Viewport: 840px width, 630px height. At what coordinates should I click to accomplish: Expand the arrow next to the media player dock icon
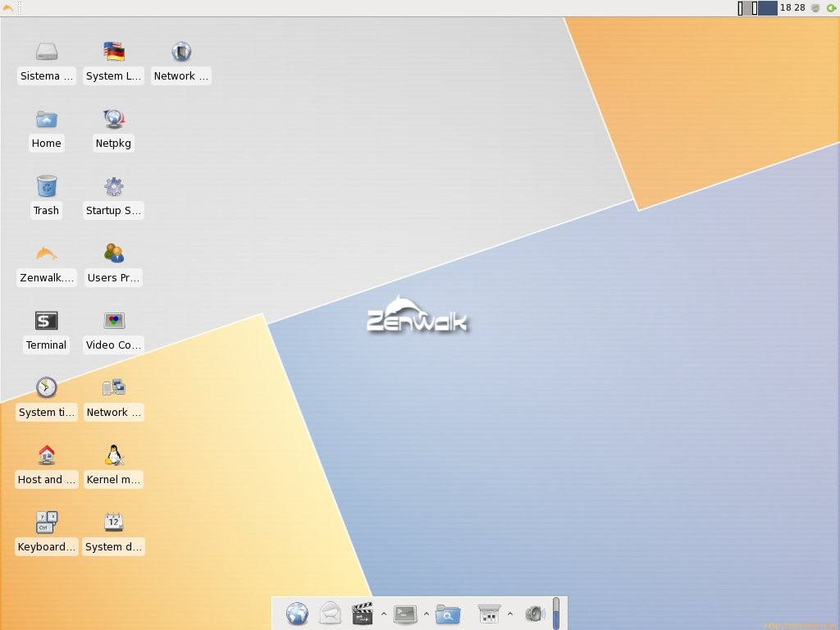tap(383, 615)
